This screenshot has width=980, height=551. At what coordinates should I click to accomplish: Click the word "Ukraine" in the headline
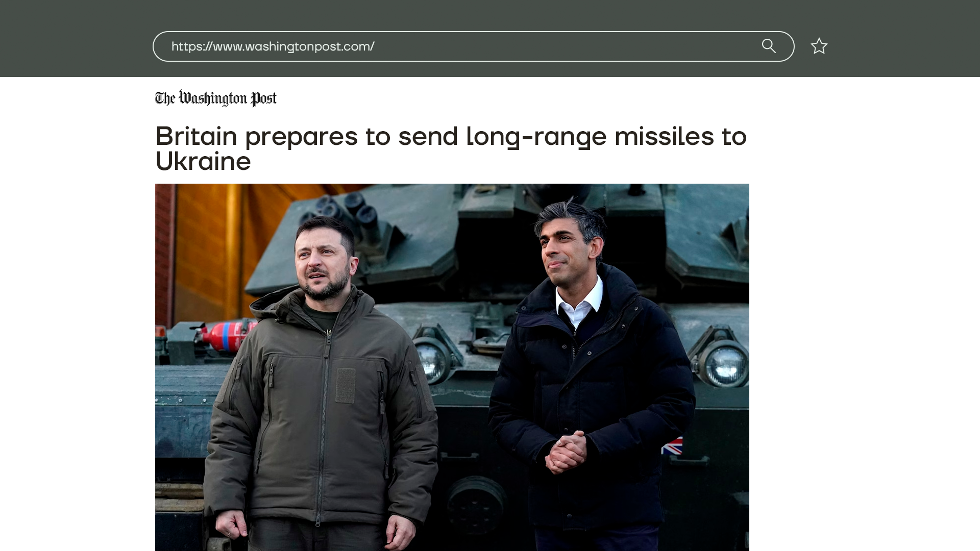pyautogui.click(x=203, y=161)
